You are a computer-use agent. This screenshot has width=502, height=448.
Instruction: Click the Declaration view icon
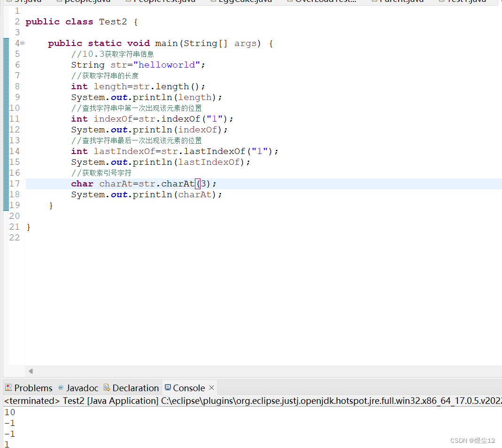point(106,387)
